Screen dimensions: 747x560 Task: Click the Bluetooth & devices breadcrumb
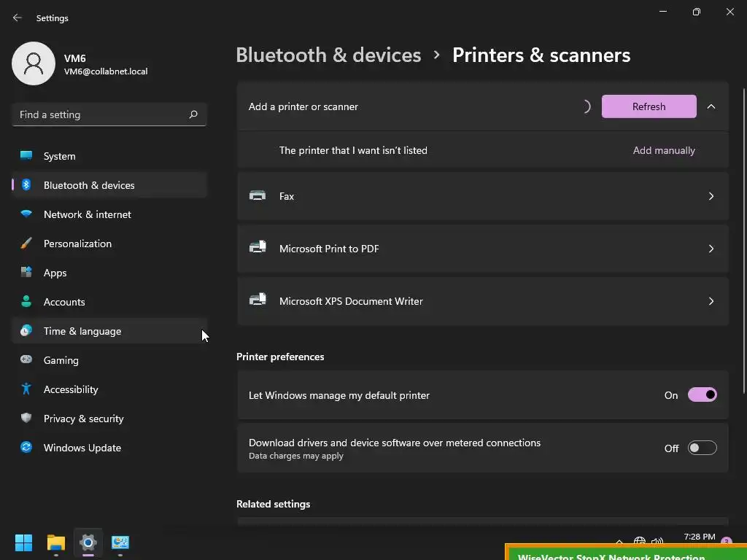(x=328, y=55)
